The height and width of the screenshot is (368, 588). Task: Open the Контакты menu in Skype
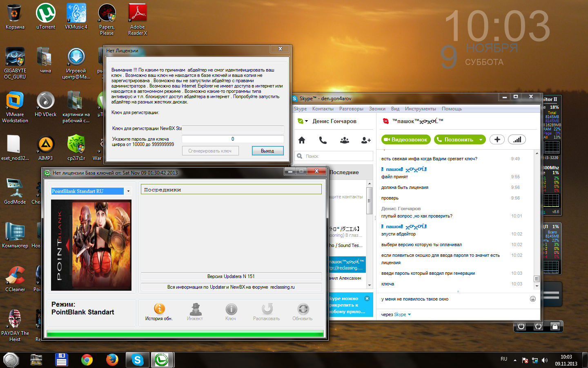coord(323,109)
